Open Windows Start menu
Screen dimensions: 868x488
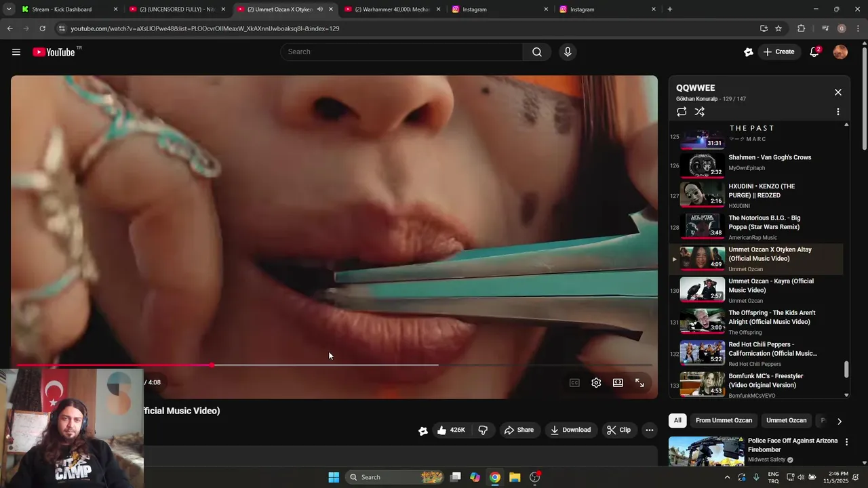click(x=334, y=477)
